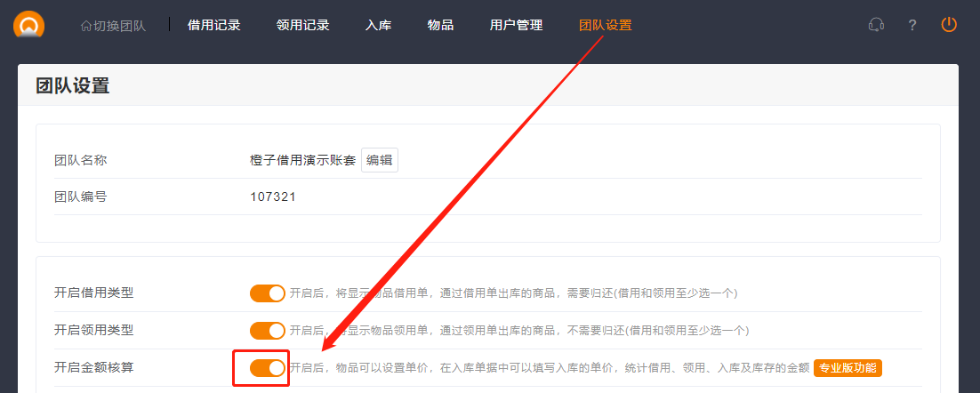
Task: Click the power logout icon
Action: pyautogui.click(x=949, y=25)
